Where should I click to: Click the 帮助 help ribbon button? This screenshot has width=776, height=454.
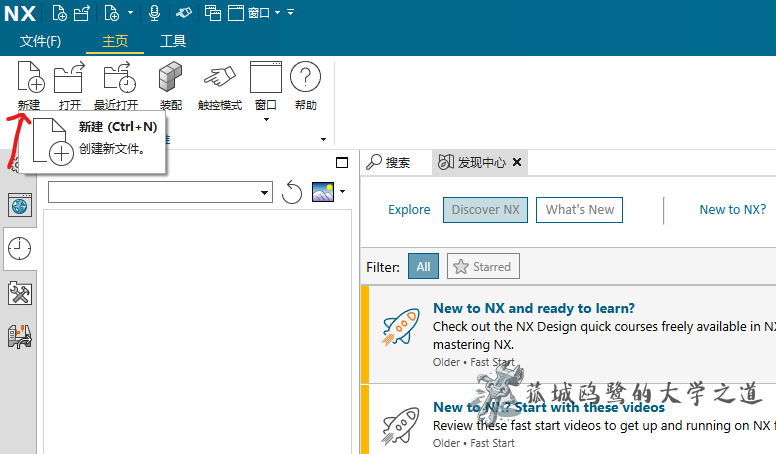305,86
